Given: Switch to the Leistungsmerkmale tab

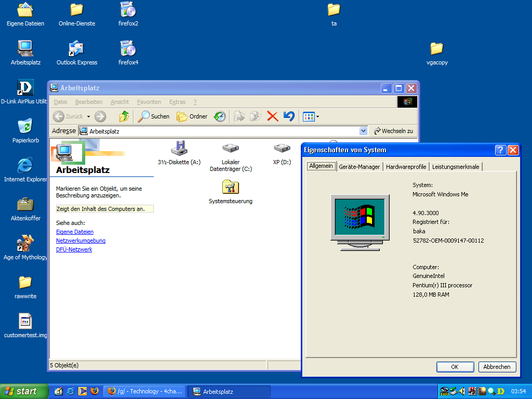Looking at the screenshot, I should click(456, 167).
